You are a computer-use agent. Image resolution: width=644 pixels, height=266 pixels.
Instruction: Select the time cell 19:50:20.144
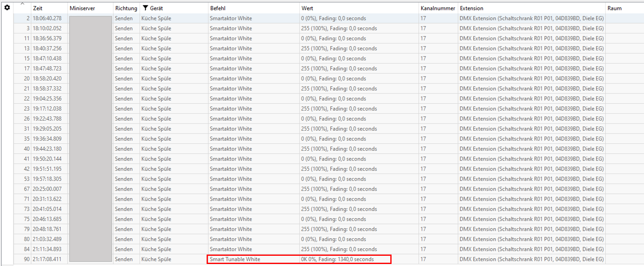coord(47,159)
